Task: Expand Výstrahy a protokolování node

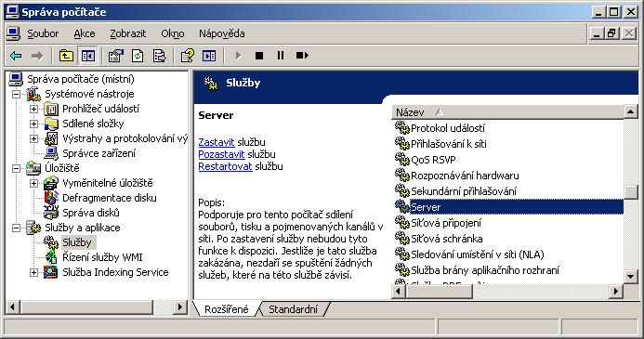Action: tap(34, 138)
